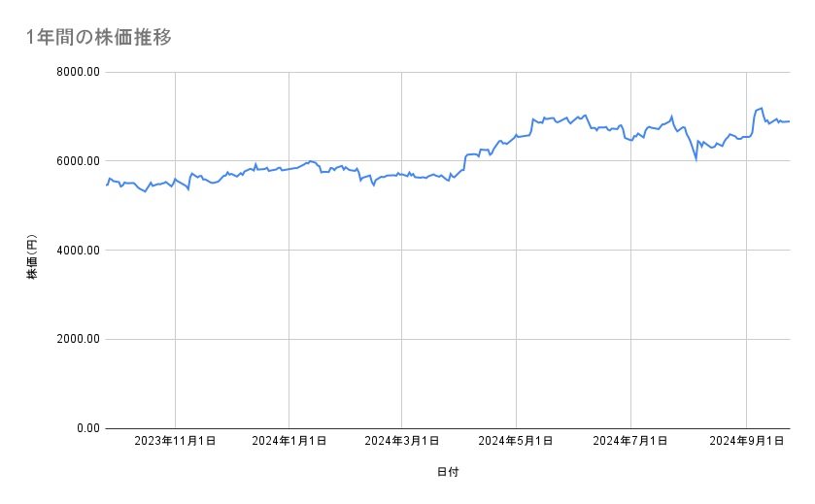Click the 2024年3月1日 date label
Screen dimensions: 815x504
pyautogui.click(x=402, y=441)
